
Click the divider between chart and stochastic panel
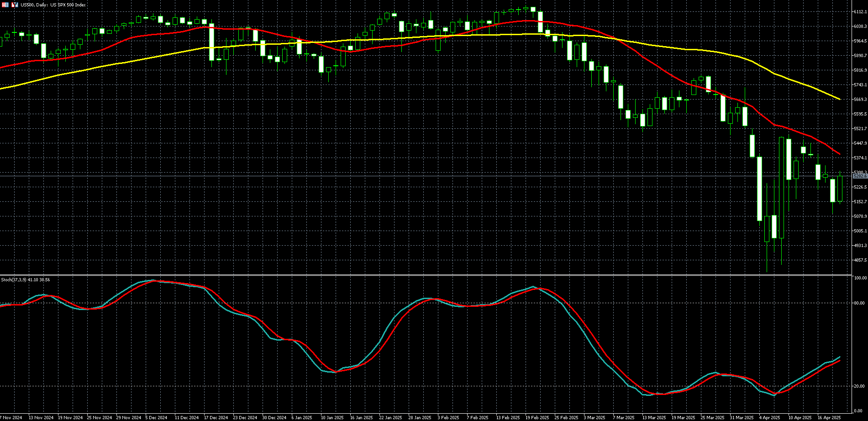(x=425, y=275)
